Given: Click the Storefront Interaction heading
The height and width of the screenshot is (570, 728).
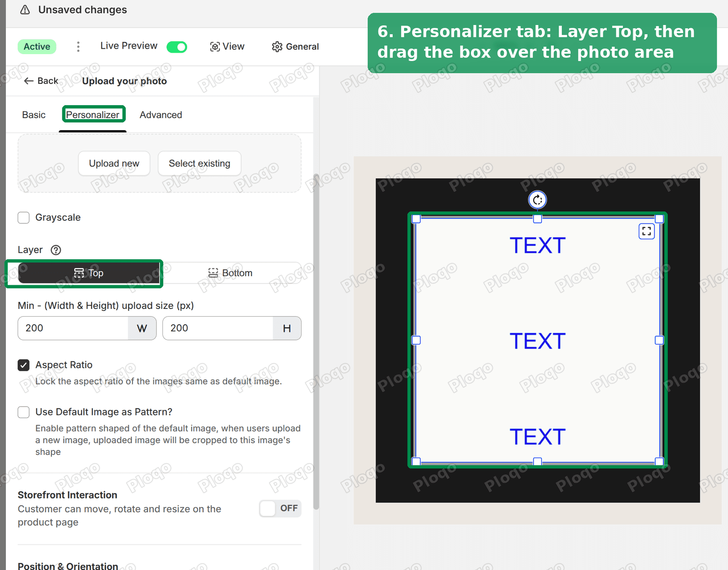Looking at the screenshot, I should click(67, 495).
